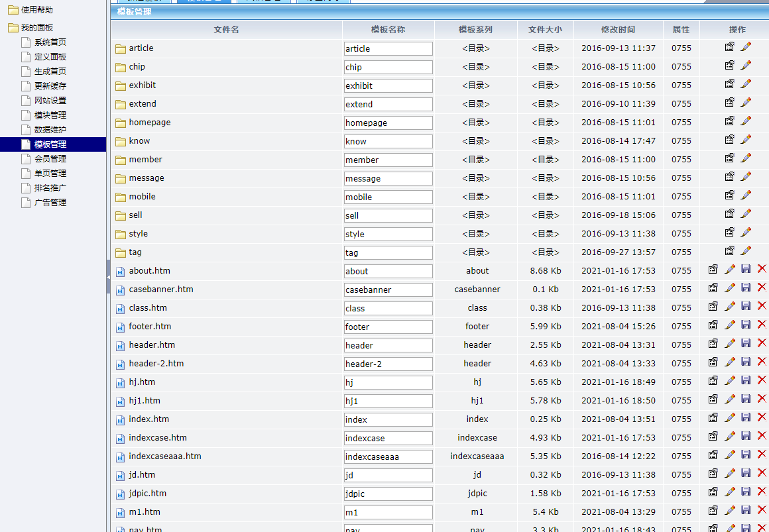Screen dimensions: 769x532
Task: Click the pencil edit icon for about.htm
Action: (x=730, y=269)
